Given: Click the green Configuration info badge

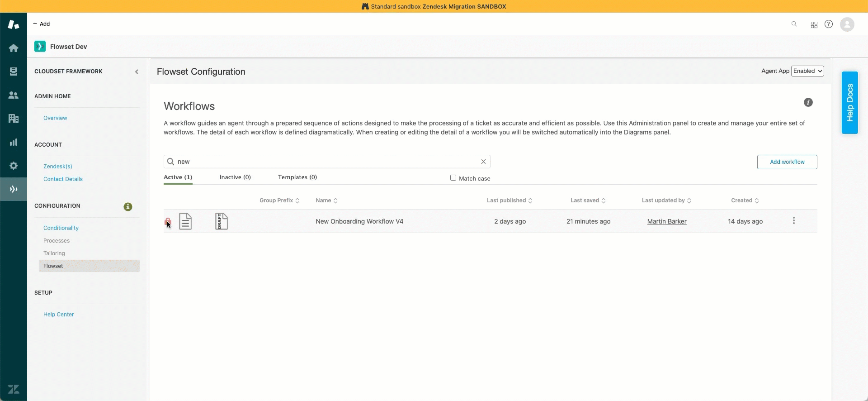Looking at the screenshot, I should click(128, 206).
